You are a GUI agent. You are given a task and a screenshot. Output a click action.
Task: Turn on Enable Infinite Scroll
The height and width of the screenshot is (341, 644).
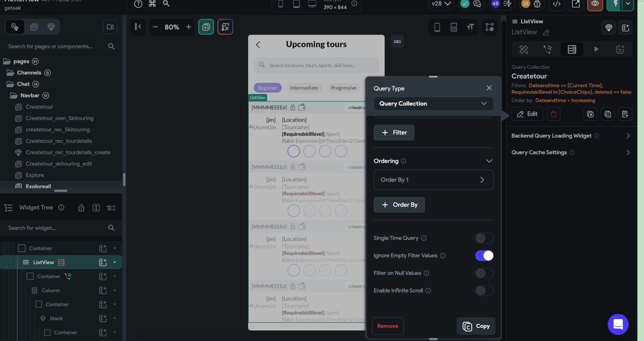pos(484,290)
